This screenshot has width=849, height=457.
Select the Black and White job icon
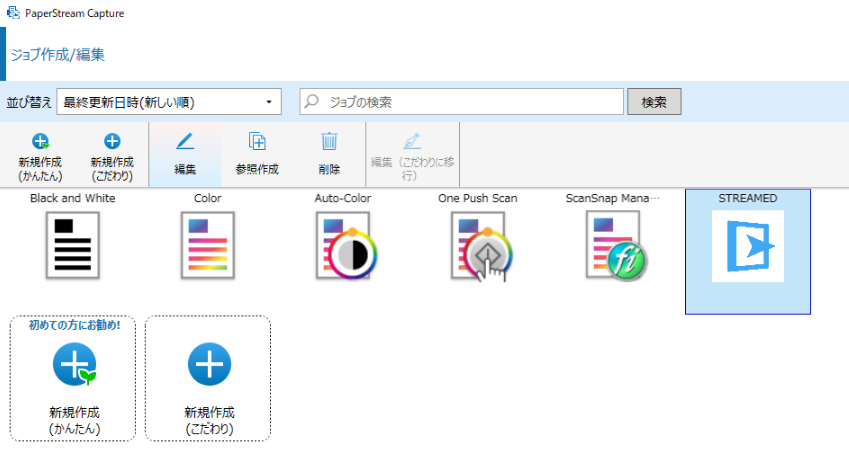(72, 245)
